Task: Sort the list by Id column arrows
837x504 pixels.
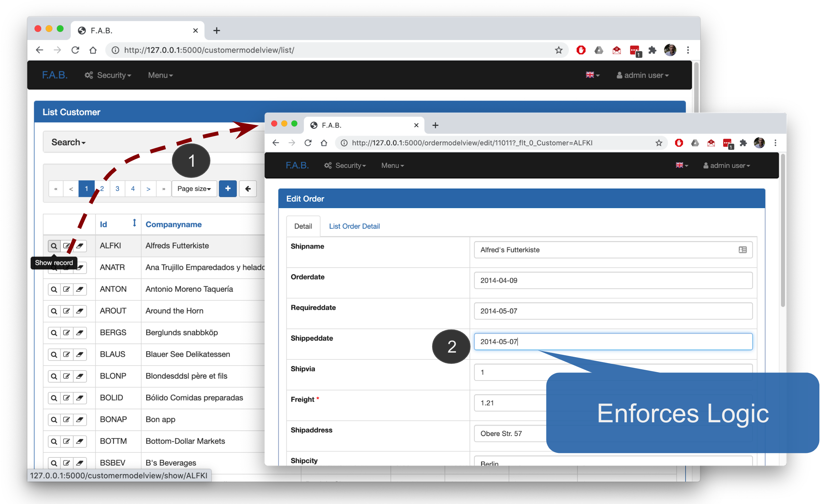Action: (135, 223)
